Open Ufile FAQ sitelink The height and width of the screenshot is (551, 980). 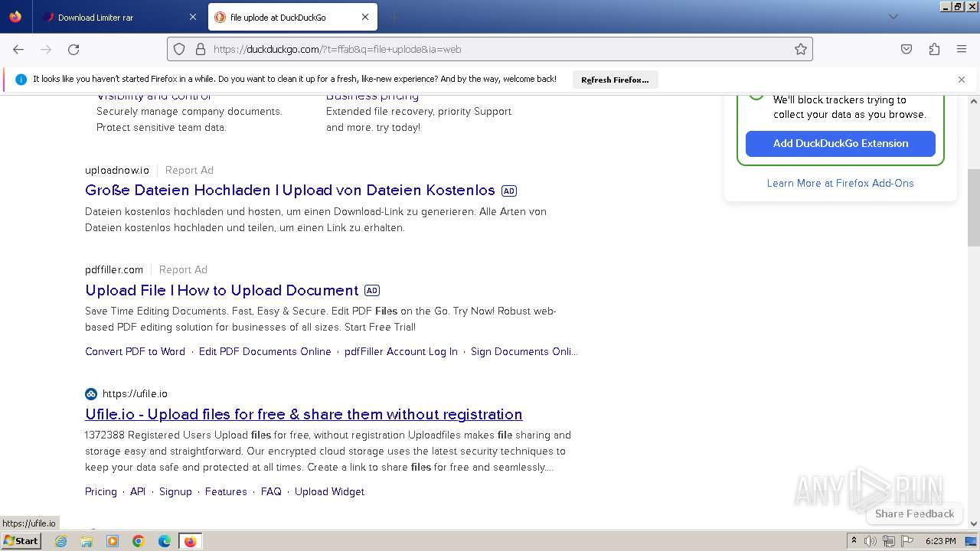point(271,491)
